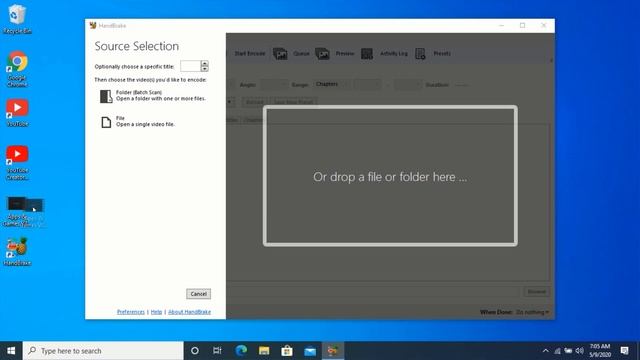Open the chapter start dropdown

coord(367,85)
